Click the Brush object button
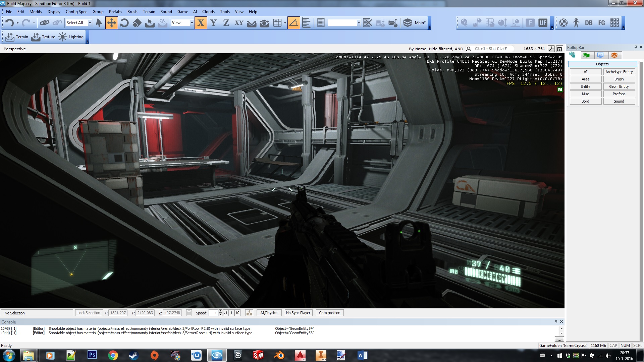Image resolution: width=644 pixels, height=362 pixels. pyautogui.click(x=619, y=79)
